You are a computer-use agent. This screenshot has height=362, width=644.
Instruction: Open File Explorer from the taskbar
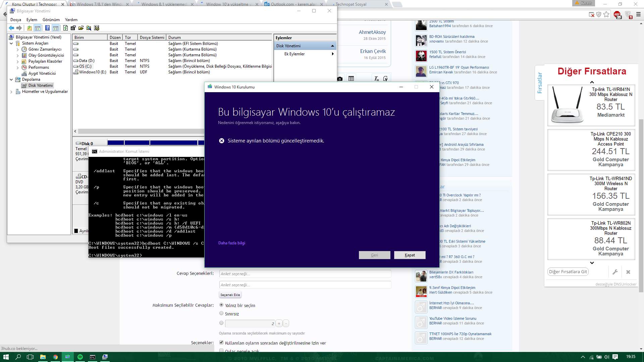click(43, 357)
